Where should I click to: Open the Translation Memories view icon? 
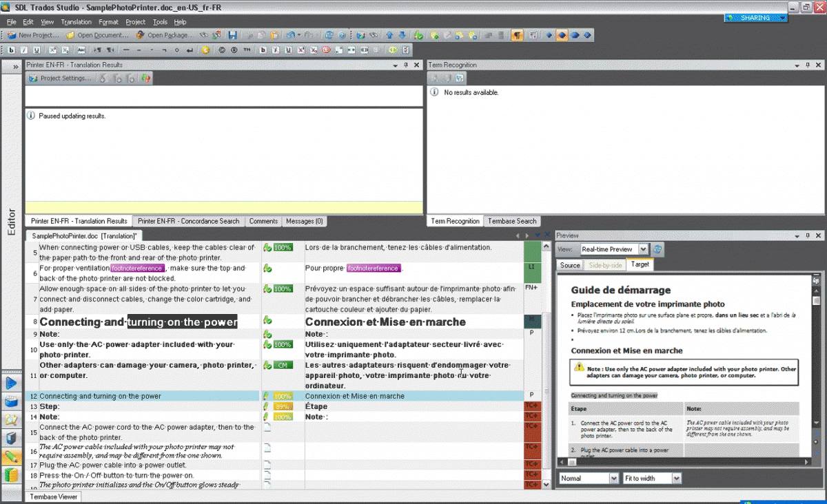pos(12,475)
